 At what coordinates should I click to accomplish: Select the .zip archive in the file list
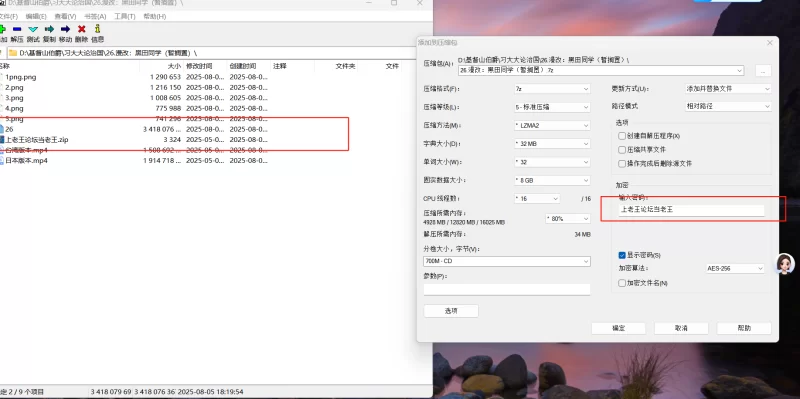click(36, 140)
